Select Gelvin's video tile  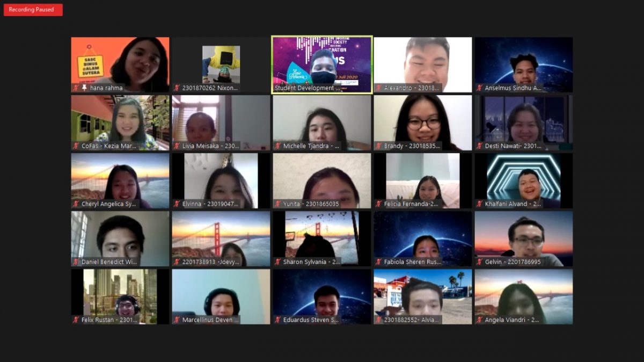click(x=524, y=238)
